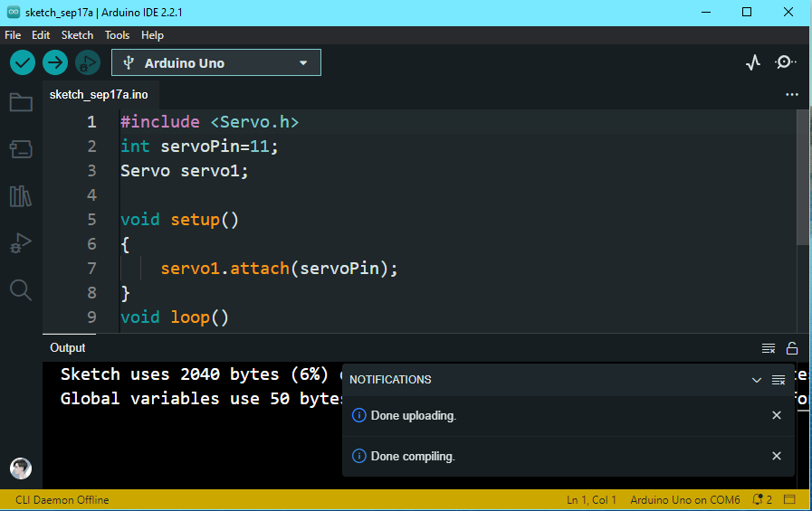Open the Serial Plotter
Screen dimensions: 812x511
pyautogui.click(x=753, y=62)
